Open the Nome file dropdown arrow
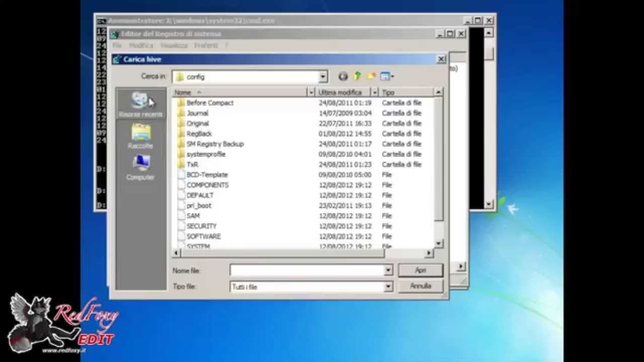Viewport: 644px width, 362px height. click(x=388, y=270)
